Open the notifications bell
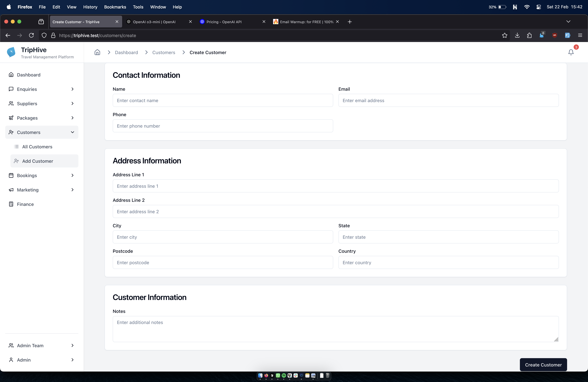588x382 pixels. [571, 52]
